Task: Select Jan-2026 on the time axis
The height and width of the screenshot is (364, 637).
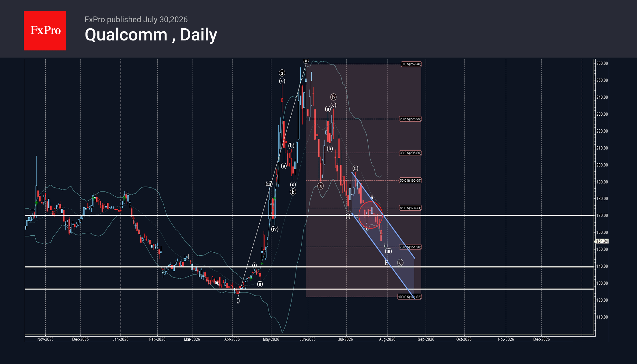Action: [121, 339]
